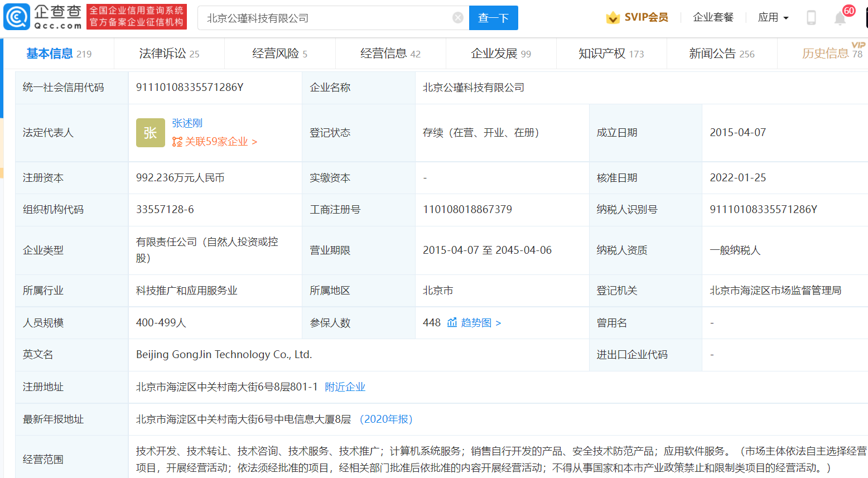Click the SVIP crown icon
Viewport: 868px width, 478px height.
point(613,17)
